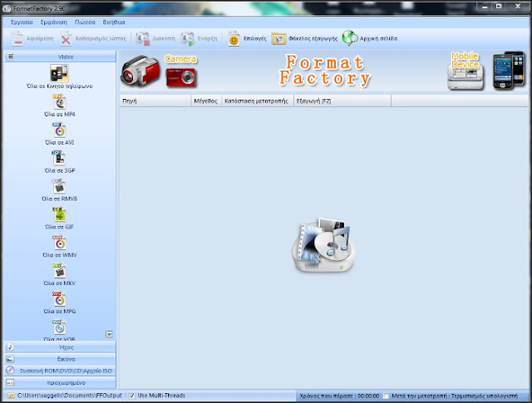Select the Όλα σε MPG icon
Image resolution: width=532 pixels, height=403 pixels.
pyautogui.click(x=59, y=299)
